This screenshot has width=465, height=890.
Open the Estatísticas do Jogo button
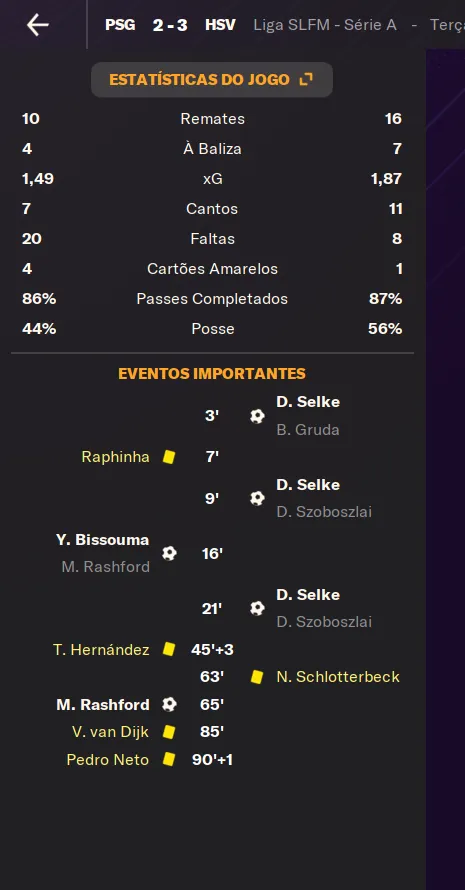(x=212, y=79)
